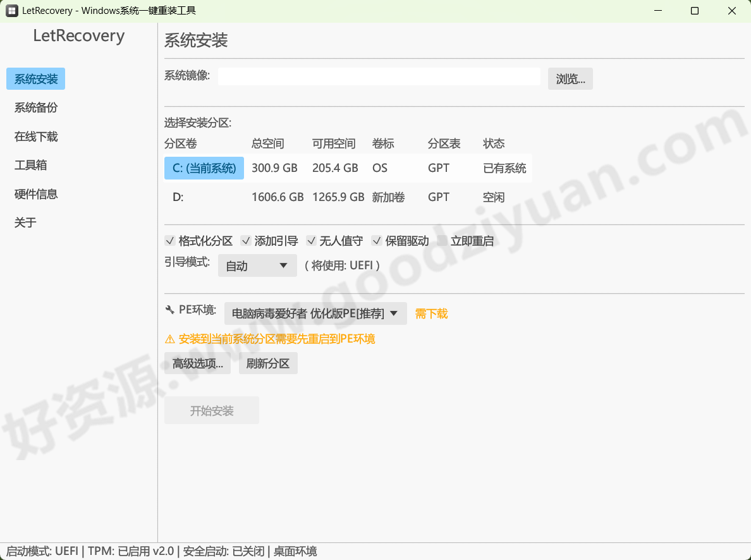
Task: Open 高级选项 for advanced settings
Action: pyautogui.click(x=197, y=363)
